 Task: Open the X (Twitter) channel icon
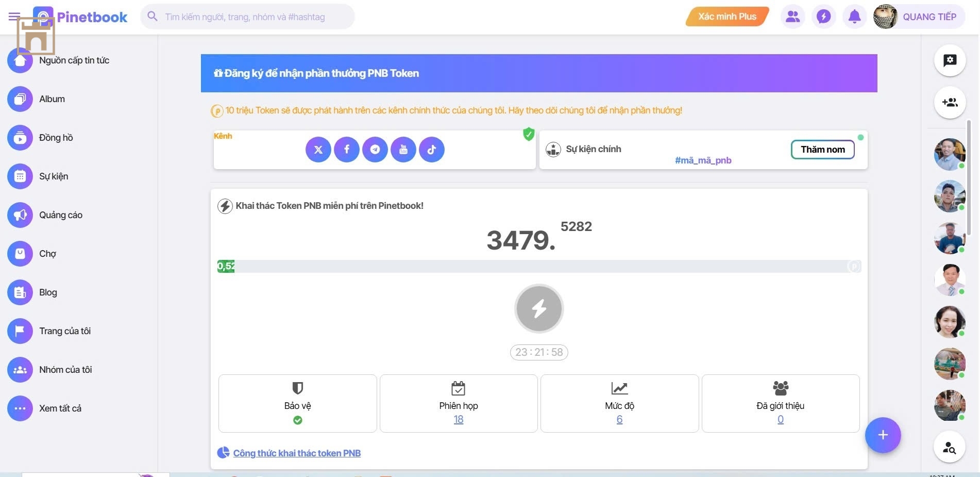click(x=318, y=150)
